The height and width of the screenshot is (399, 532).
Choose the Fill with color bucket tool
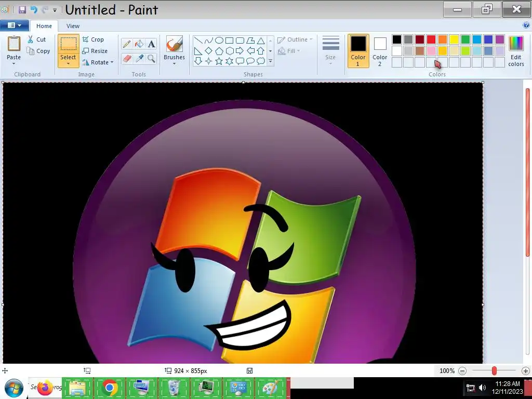139,44
